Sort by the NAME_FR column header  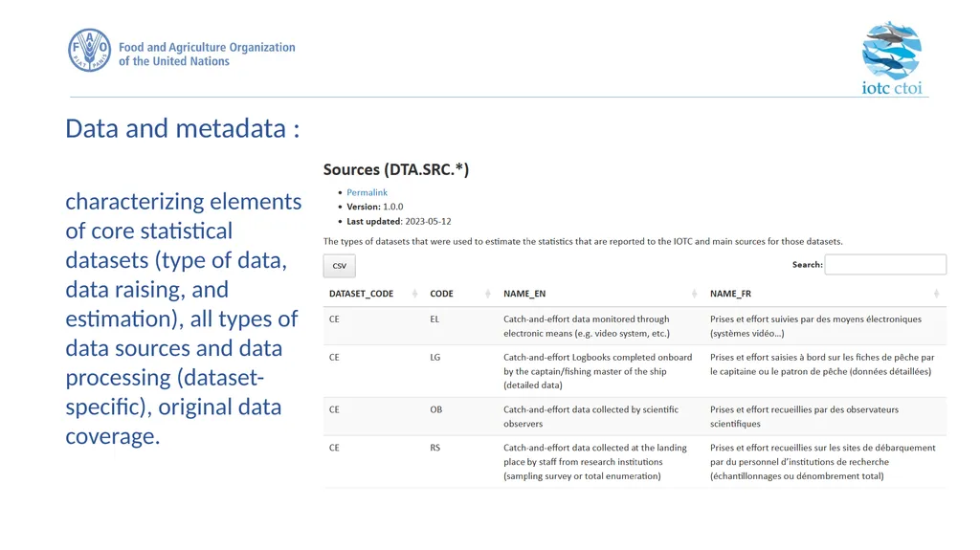[x=730, y=294]
